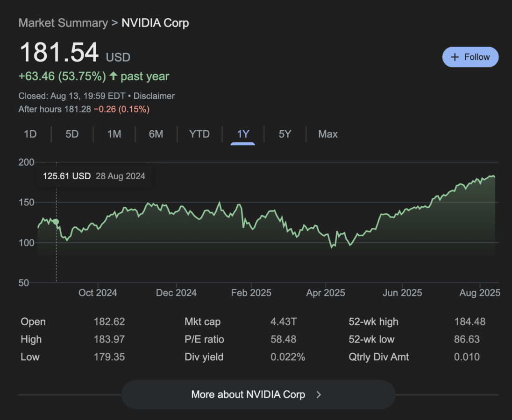Screen dimensions: 512x420
Task: Click the More about NVIDIA Corp label
Action: click(248, 394)
